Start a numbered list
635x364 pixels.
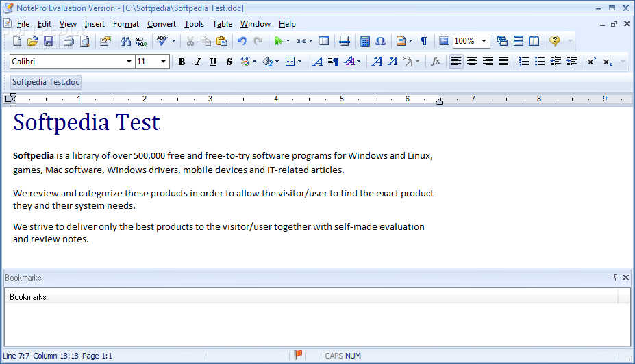(524, 62)
